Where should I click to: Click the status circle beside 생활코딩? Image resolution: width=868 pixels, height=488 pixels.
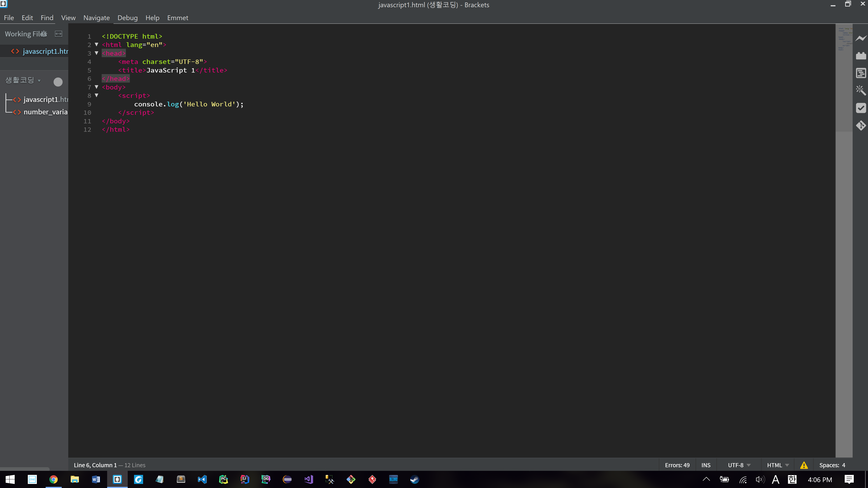click(58, 82)
